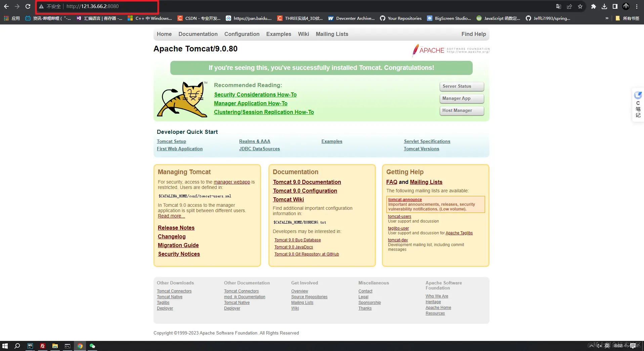Screen dimensions: 644x351
Task: Select the Mailing Lists menu item
Action: (x=332, y=34)
